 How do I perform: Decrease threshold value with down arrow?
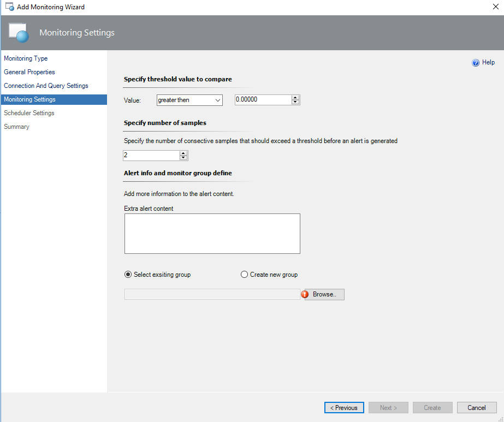[295, 103]
